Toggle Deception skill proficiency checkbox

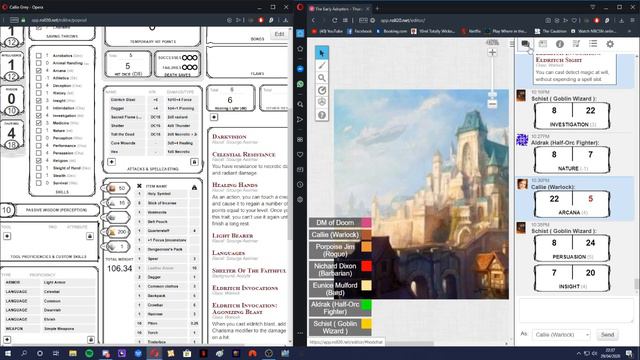coord(39,86)
